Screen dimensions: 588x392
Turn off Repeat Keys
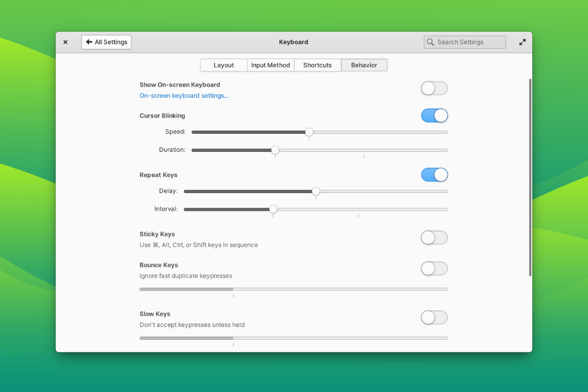434,175
